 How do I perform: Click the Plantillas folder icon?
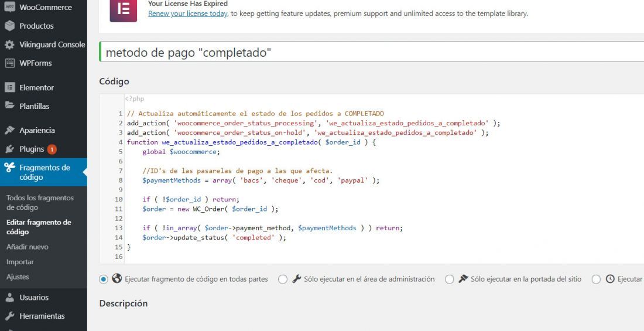(9, 105)
